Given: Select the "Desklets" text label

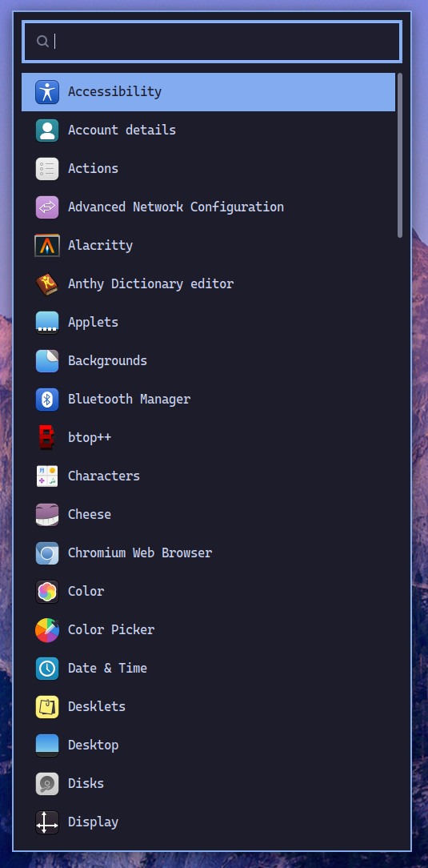Looking at the screenshot, I should [97, 707].
